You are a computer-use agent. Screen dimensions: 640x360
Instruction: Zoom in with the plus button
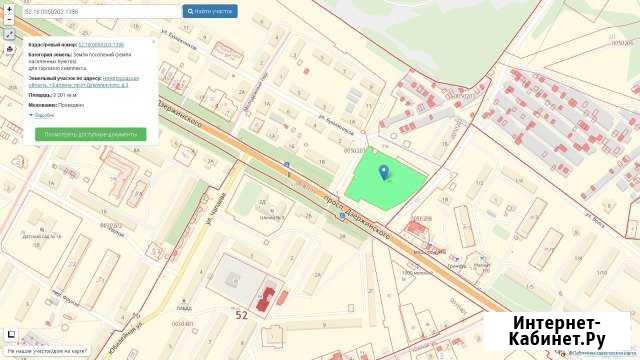(9, 9)
